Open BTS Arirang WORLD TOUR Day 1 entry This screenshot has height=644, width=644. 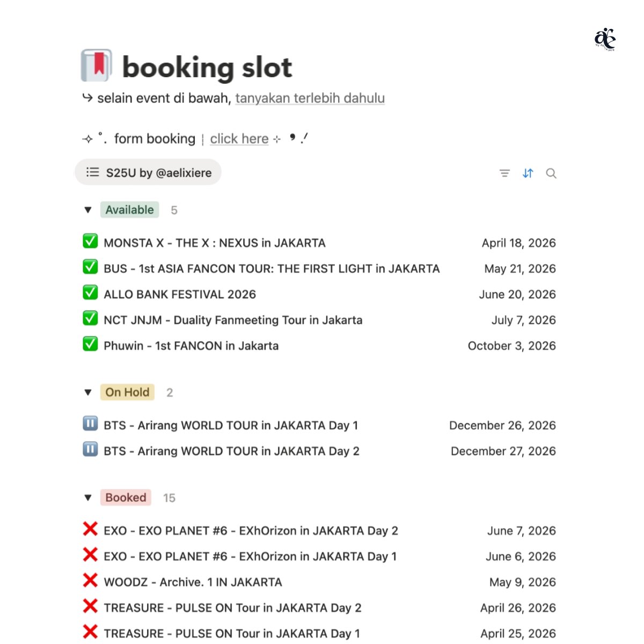[x=231, y=426]
